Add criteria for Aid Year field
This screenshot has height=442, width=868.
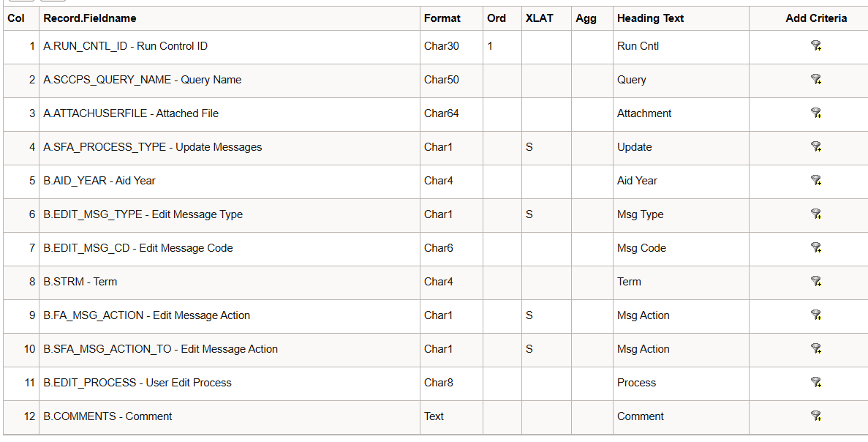815,181
